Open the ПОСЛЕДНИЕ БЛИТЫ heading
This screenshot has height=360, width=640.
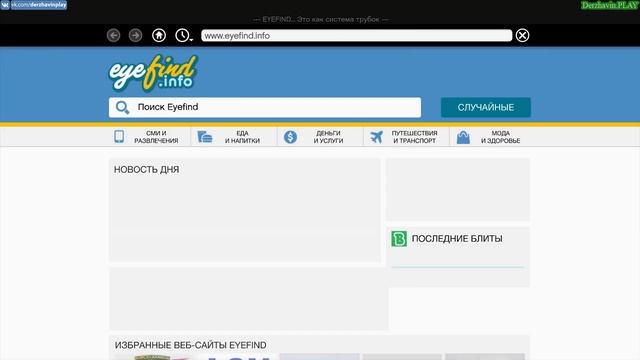[x=457, y=239]
